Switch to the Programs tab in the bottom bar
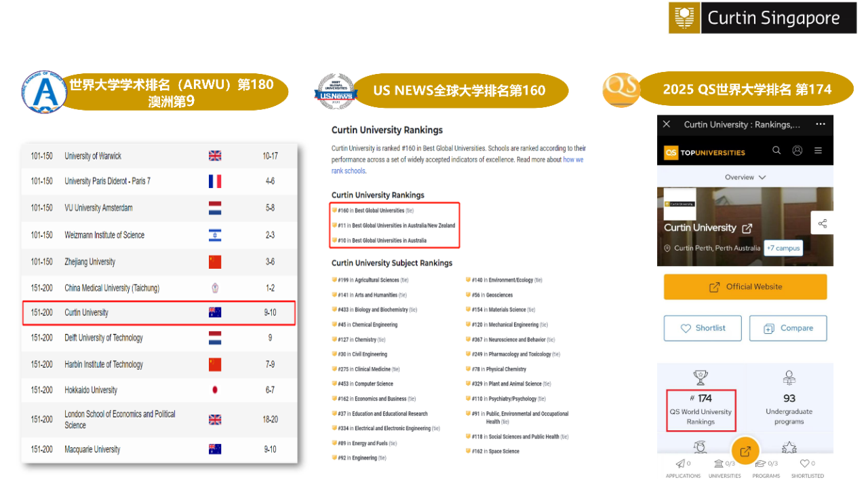 coord(766,468)
